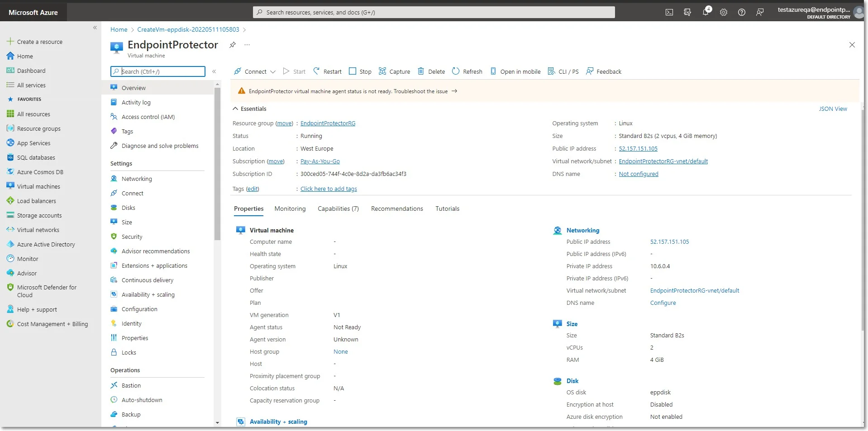Click resource menu scroll down arrow
This screenshot has height=431, width=868.
[x=217, y=423]
